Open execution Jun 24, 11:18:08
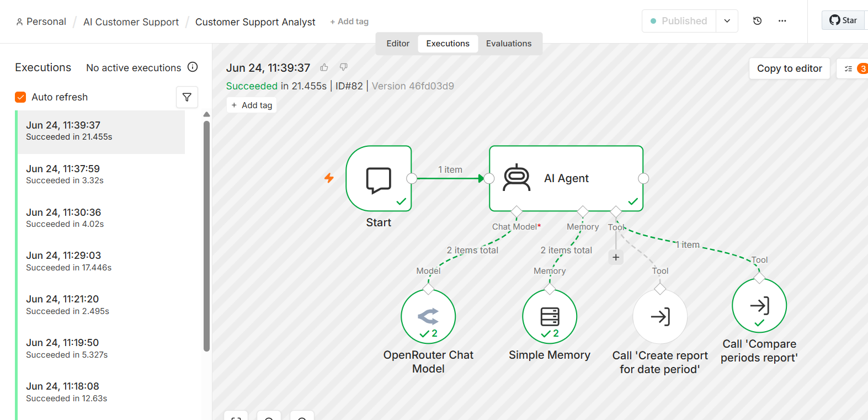868x420 pixels. coord(101,392)
